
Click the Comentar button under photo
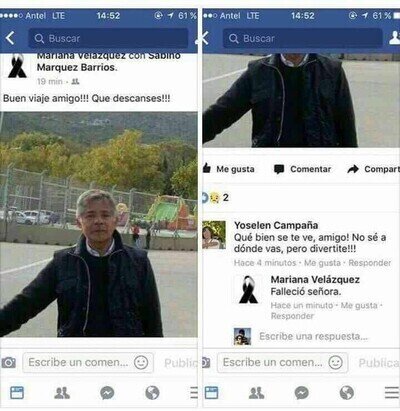(302, 169)
